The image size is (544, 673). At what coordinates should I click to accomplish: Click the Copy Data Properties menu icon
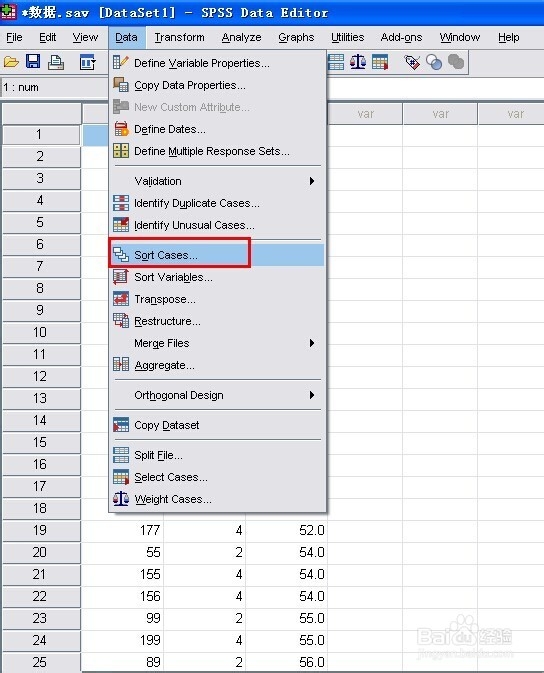[121, 85]
